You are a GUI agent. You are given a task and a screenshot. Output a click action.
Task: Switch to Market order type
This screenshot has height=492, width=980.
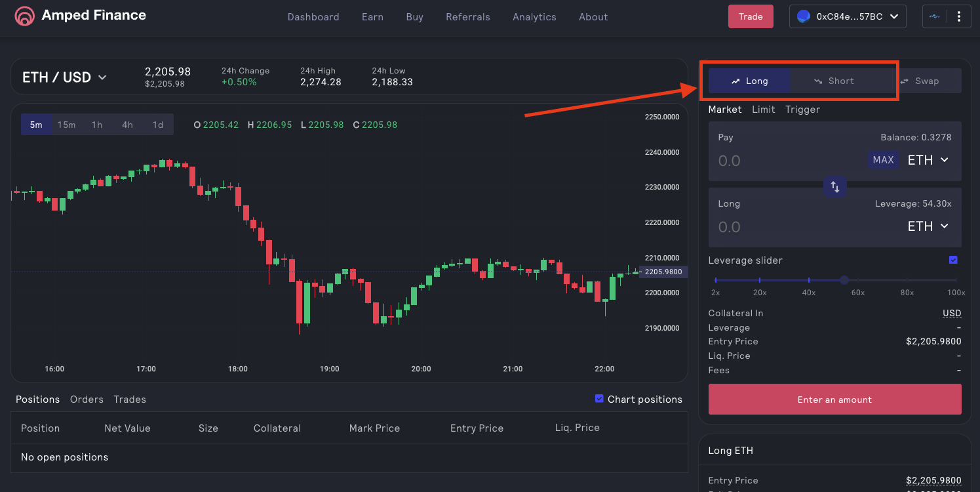point(725,110)
